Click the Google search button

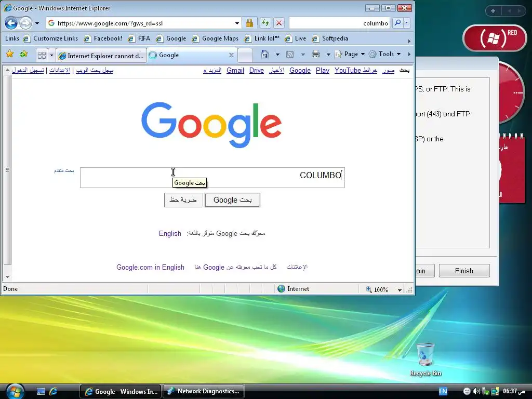coord(232,200)
